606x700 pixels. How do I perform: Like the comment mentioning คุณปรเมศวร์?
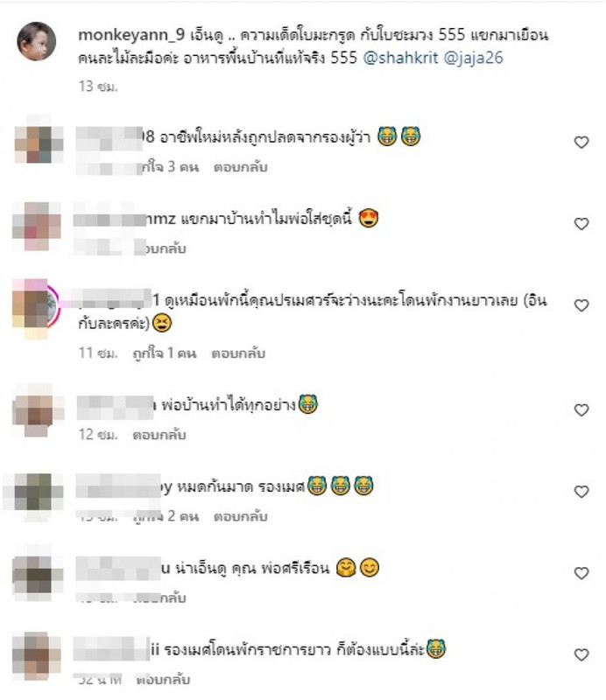[x=581, y=305]
